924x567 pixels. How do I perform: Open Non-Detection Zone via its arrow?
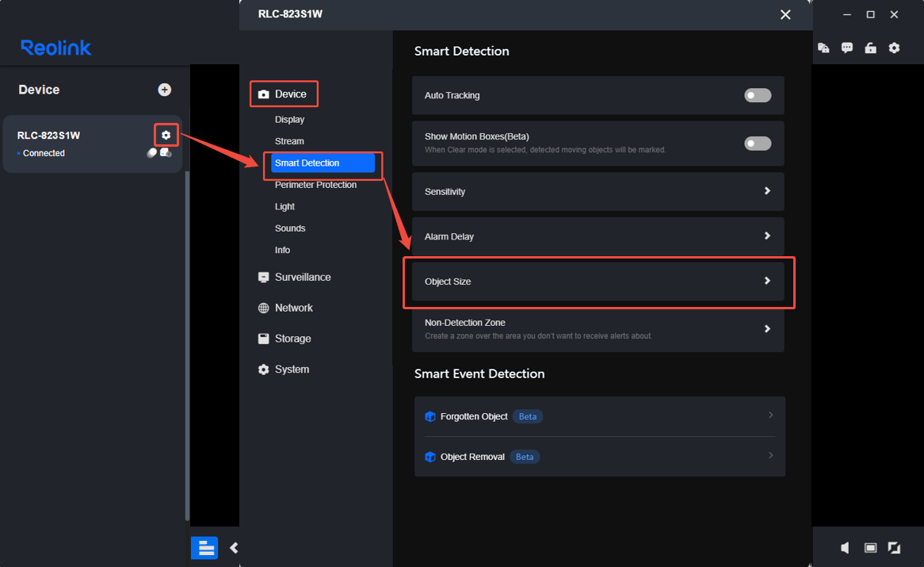(767, 329)
